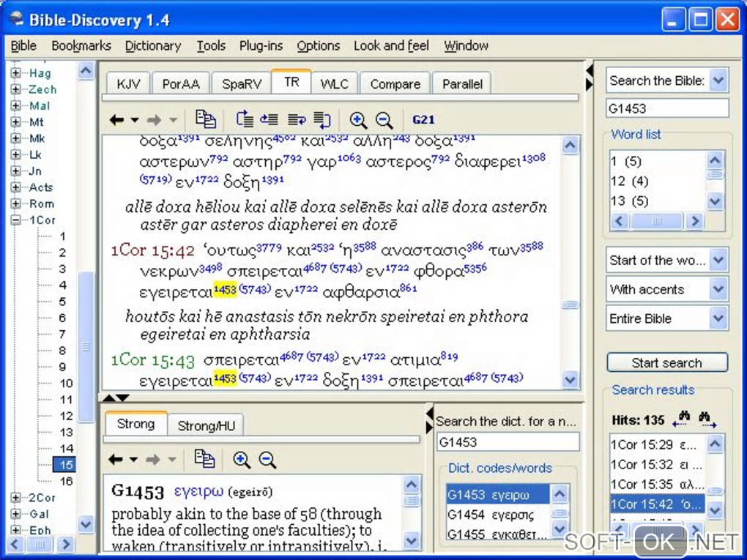This screenshot has height=560, width=747.
Task: Switch to the PorAA tab
Action: [181, 83]
